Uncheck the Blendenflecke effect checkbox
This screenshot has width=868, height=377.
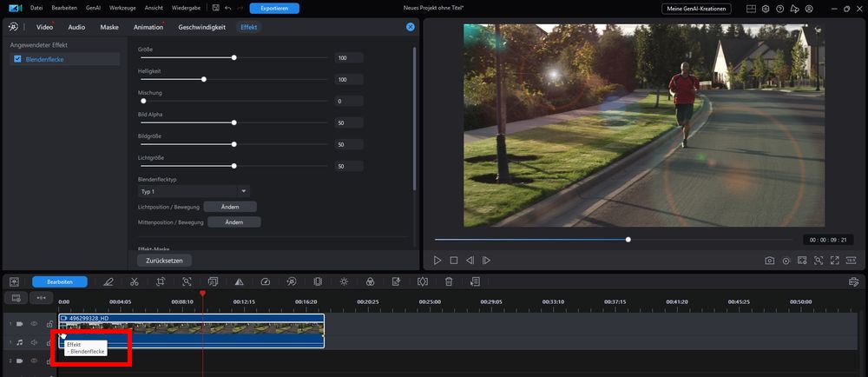coord(17,59)
